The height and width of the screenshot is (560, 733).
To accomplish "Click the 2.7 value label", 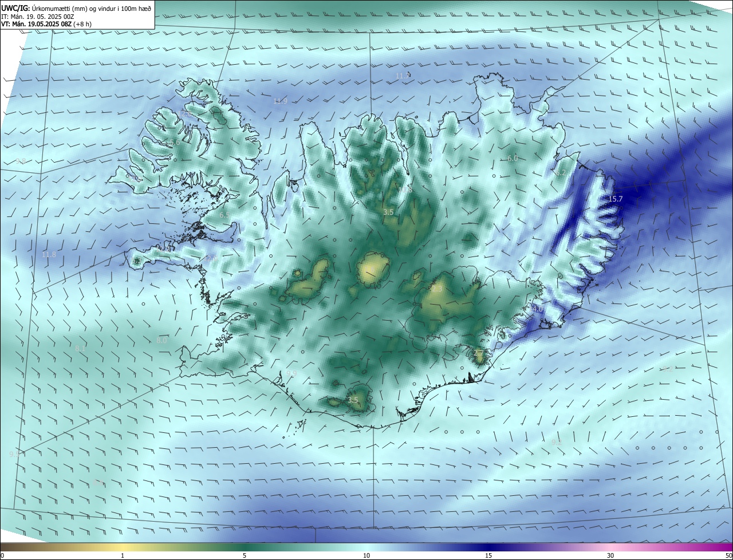I will [479, 353].
